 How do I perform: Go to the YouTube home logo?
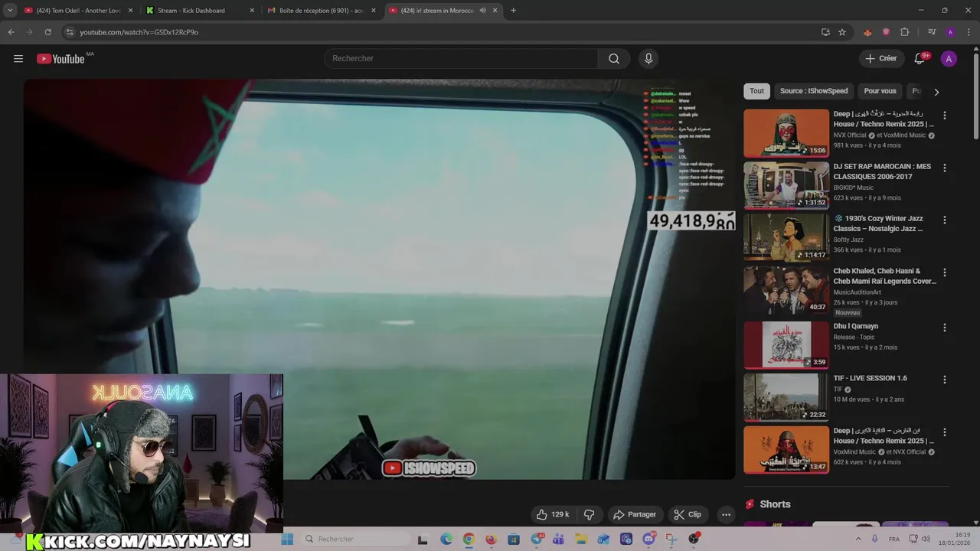point(60,59)
